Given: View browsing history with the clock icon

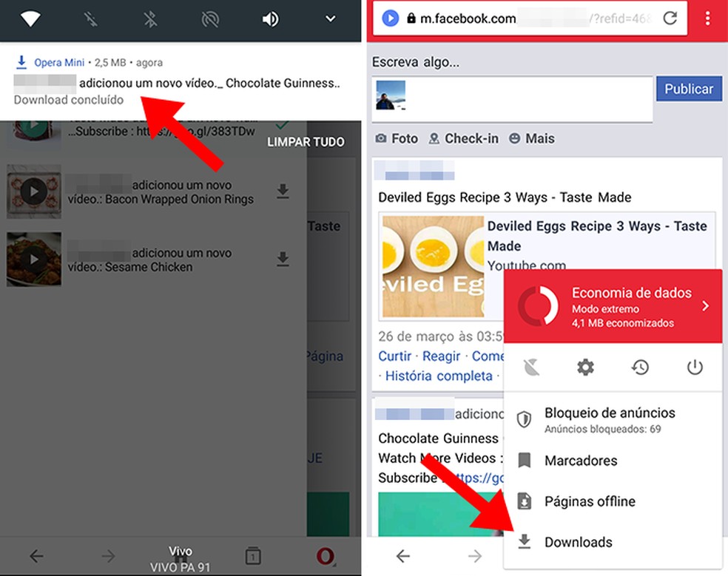Looking at the screenshot, I should (x=641, y=367).
